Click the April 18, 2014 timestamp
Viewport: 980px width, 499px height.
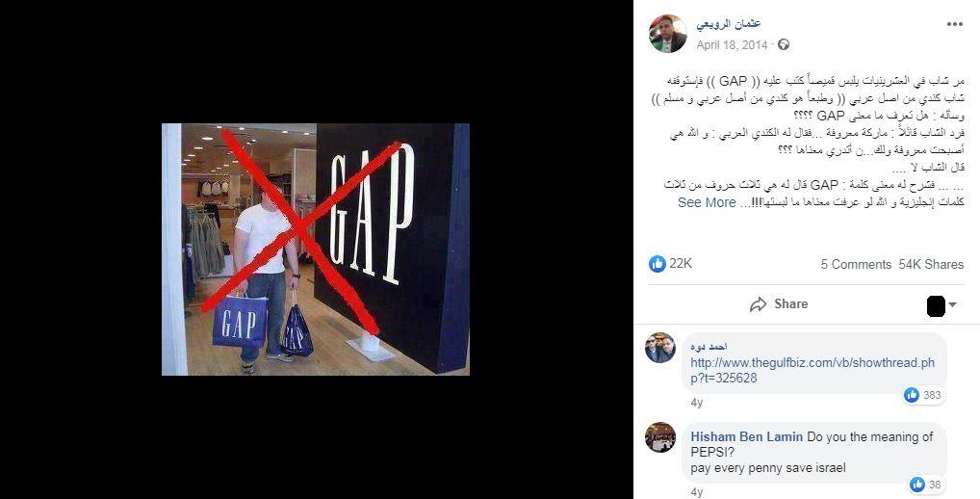point(732,45)
